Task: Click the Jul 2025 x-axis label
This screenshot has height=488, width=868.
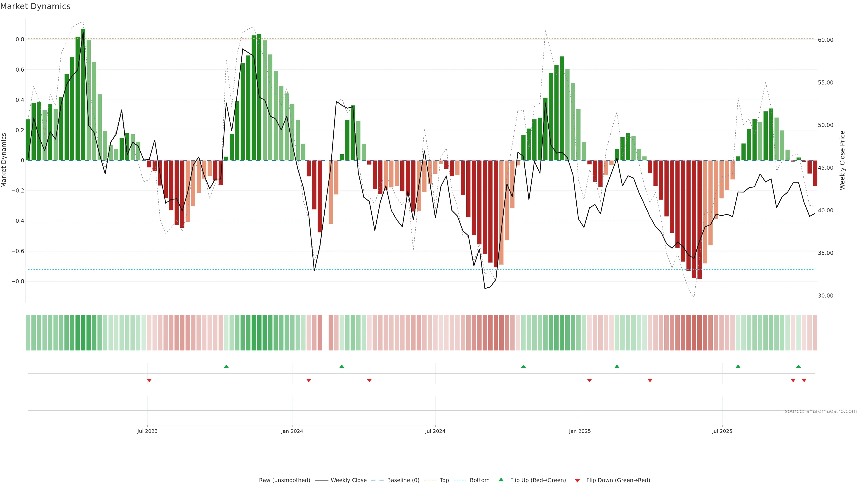Action: [x=722, y=431]
